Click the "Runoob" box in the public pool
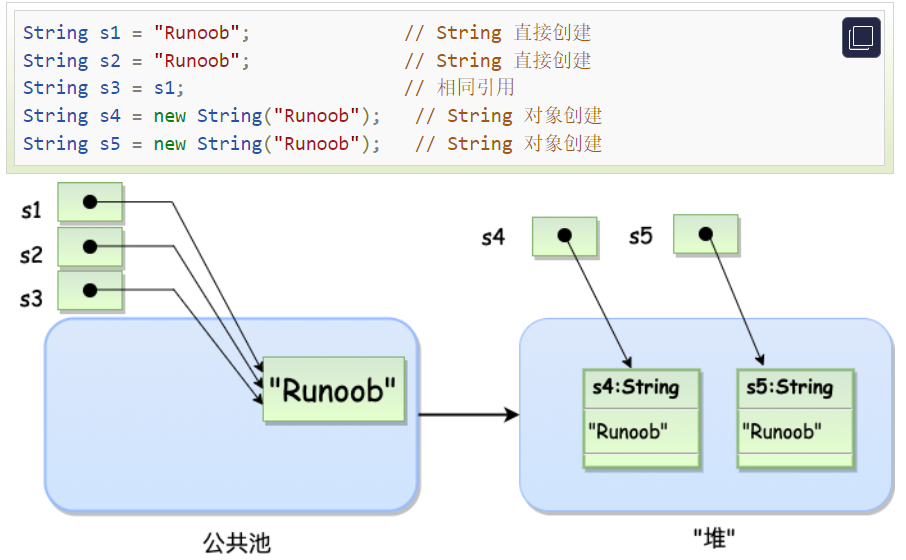 tap(333, 389)
